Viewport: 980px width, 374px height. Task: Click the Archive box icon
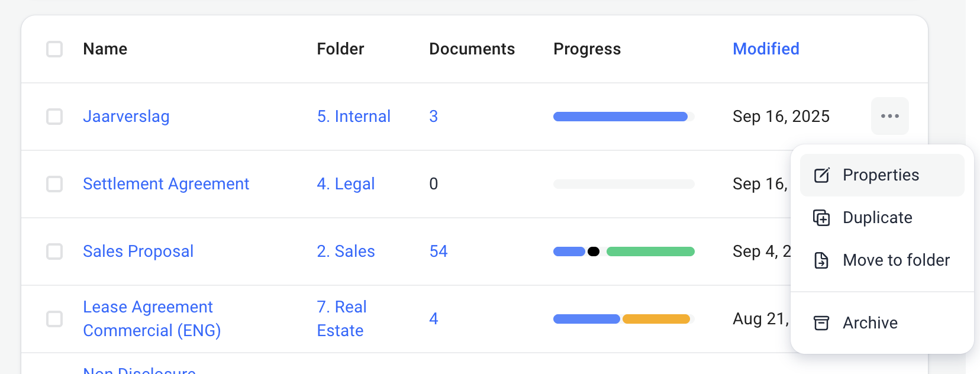point(821,323)
